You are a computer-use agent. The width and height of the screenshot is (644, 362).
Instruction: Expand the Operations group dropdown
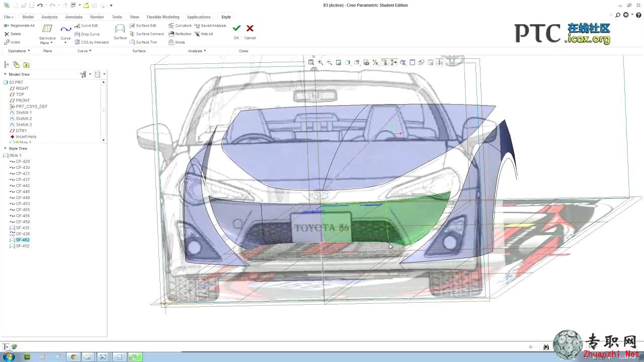tap(19, 51)
